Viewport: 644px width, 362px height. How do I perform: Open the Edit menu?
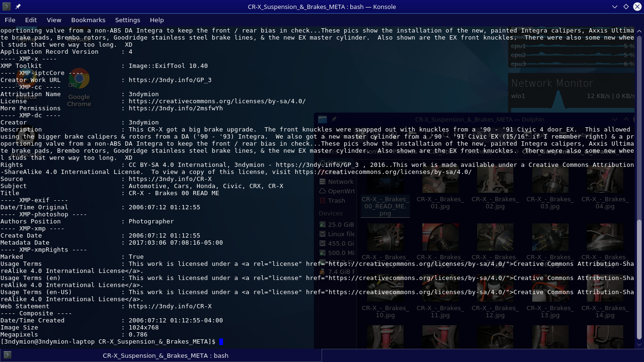pos(31,20)
